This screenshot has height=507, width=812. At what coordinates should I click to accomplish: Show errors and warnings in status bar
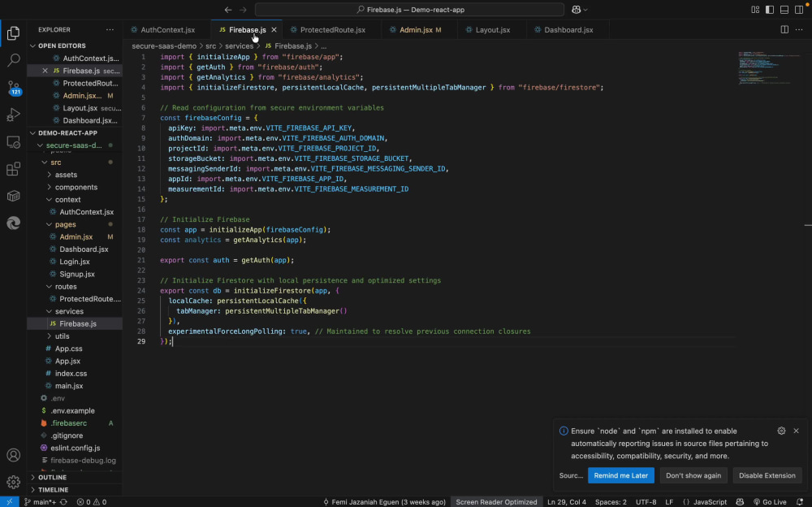pos(92,502)
